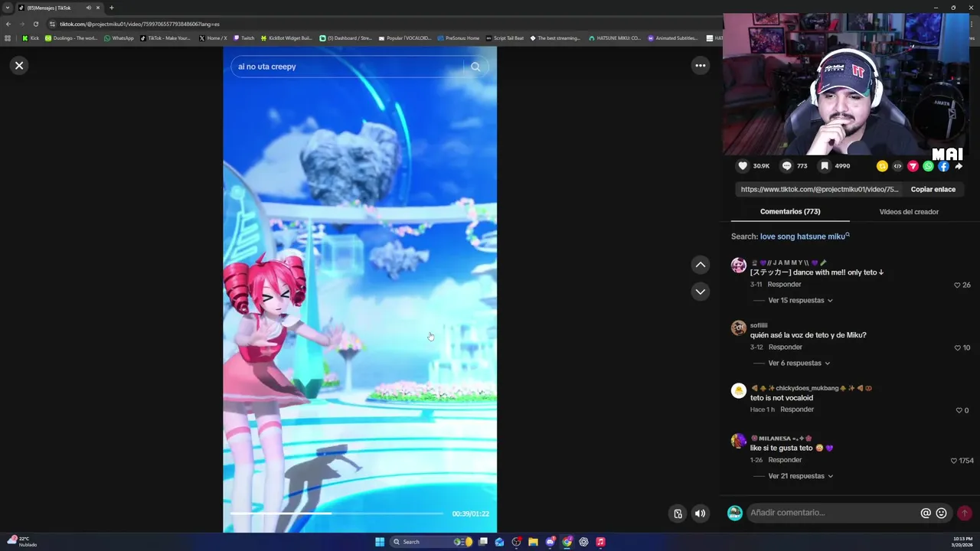
Task: Like the video with heart icon
Action: point(743,166)
